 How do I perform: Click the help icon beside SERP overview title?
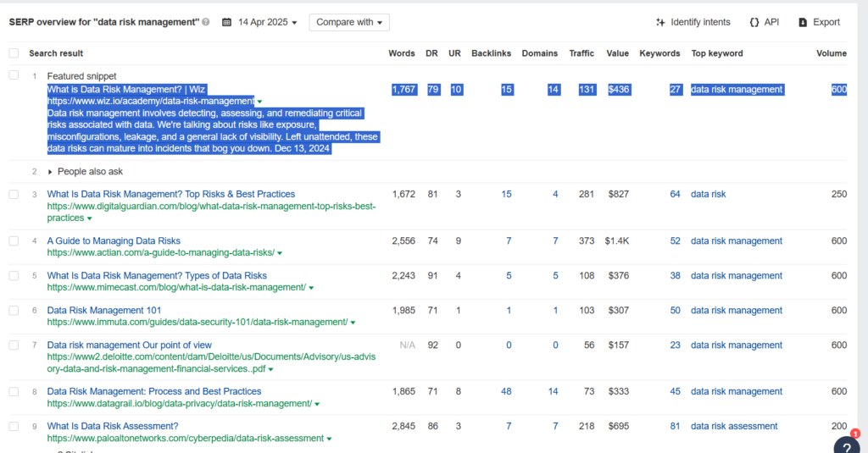(x=206, y=22)
